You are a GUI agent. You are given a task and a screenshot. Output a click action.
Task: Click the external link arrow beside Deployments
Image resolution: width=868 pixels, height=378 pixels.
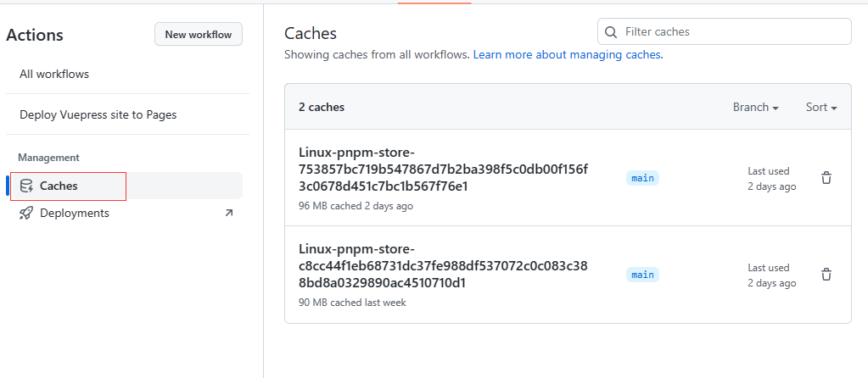coord(228,213)
